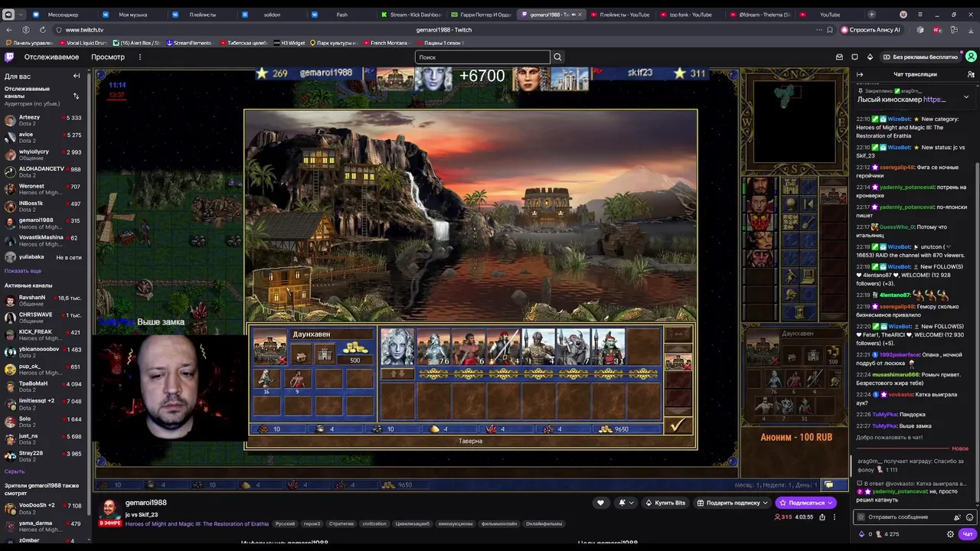Viewport: 980px width, 551px height.
Task: Open the Twitch home logo
Action: point(9,57)
